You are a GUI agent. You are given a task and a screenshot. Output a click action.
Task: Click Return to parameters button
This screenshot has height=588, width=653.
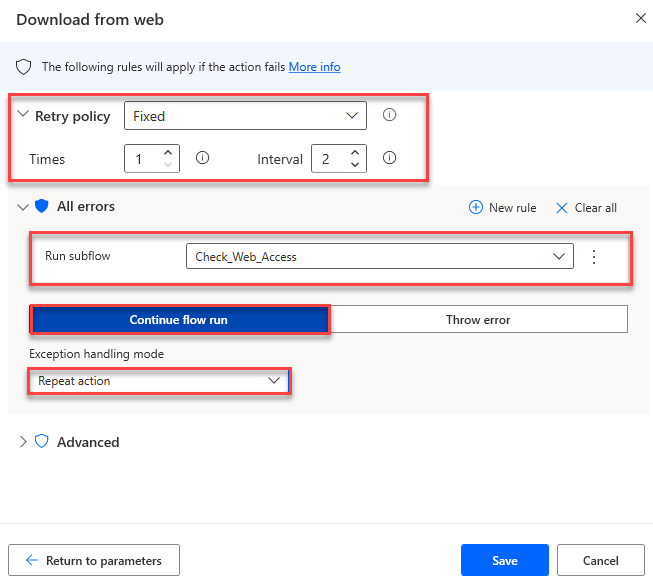click(x=94, y=560)
